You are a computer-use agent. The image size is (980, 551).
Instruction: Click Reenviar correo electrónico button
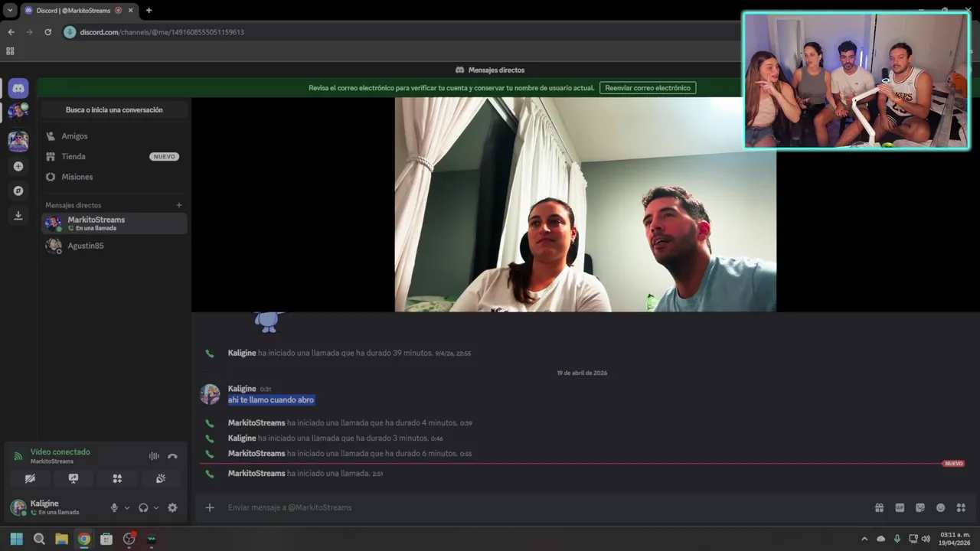(648, 88)
